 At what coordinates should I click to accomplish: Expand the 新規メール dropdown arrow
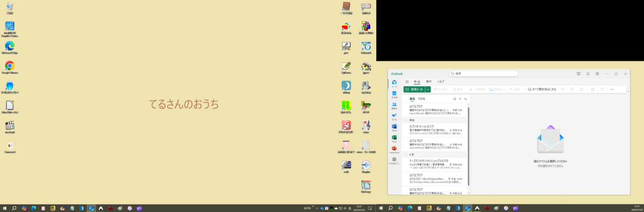[428, 89]
